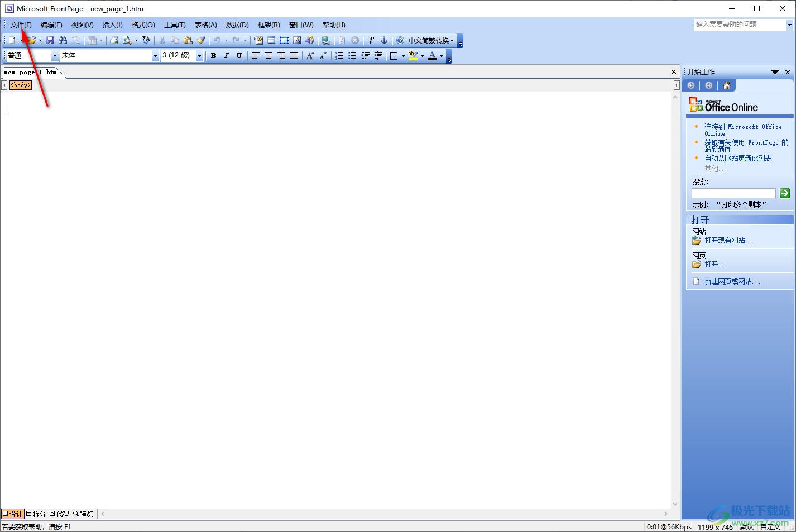The width and height of the screenshot is (796, 532).
Task: Open the 文件(F) menu
Action: (21, 25)
